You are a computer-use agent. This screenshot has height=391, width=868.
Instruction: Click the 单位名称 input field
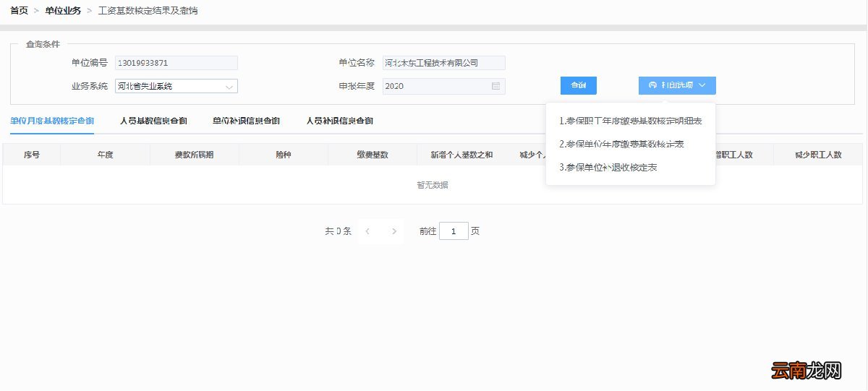click(443, 63)
